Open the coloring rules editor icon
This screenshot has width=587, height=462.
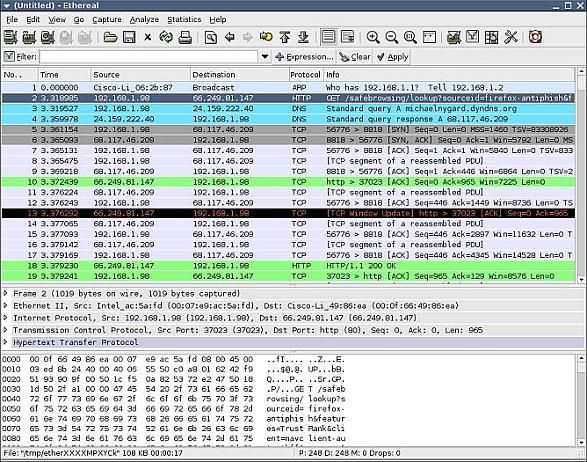[491, 37]
